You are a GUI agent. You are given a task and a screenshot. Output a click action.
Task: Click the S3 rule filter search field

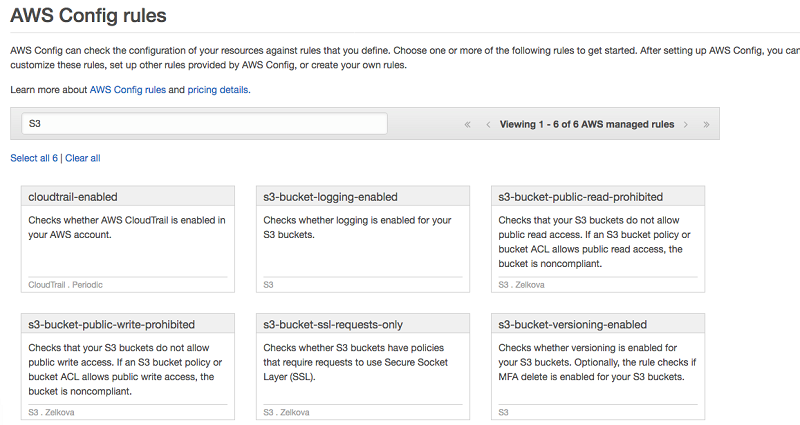[204, 124]
